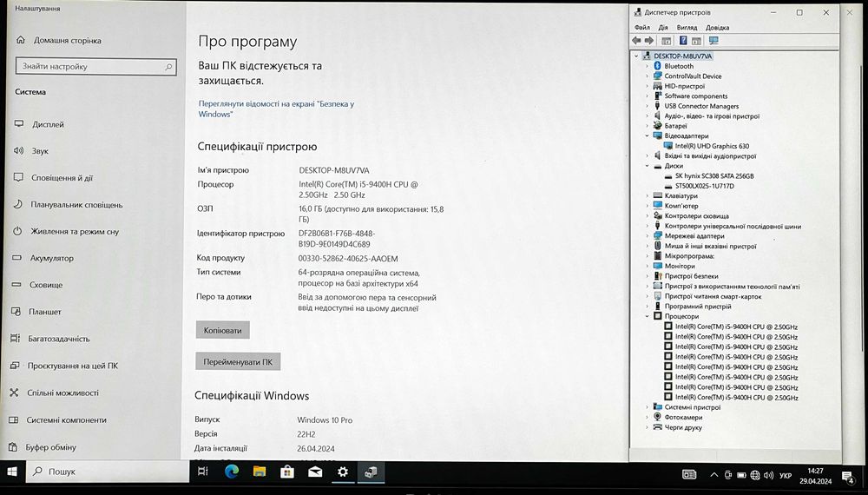868x495 pixels.
Task: Select the Батареї category
Action: click(675, 126)
